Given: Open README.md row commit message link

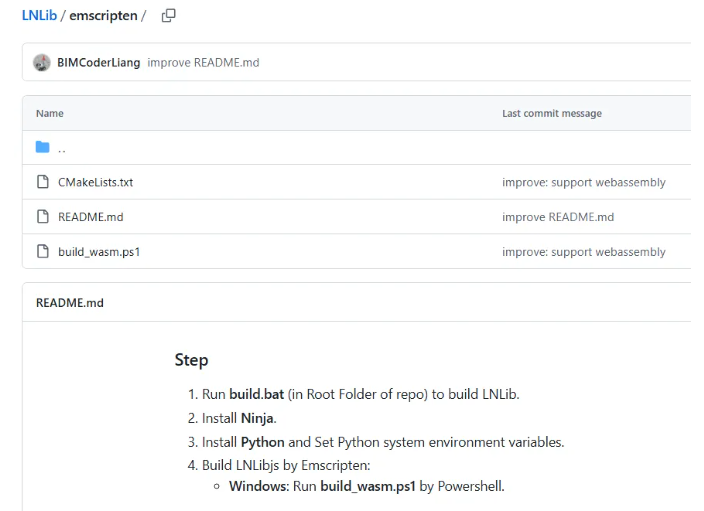Looking at the screenshot, I should (x=557, y=217).
